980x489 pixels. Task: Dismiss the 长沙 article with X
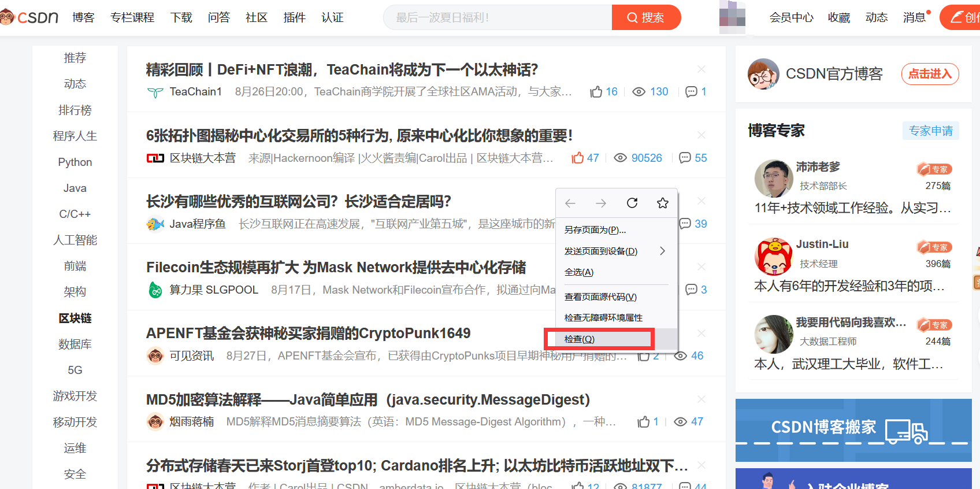coord(701,201)
